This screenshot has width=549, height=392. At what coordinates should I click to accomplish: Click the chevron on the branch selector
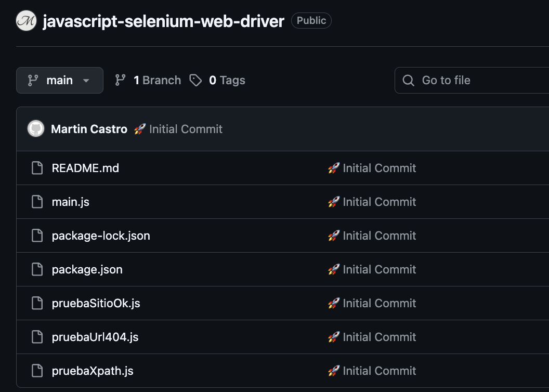point(86,80)
